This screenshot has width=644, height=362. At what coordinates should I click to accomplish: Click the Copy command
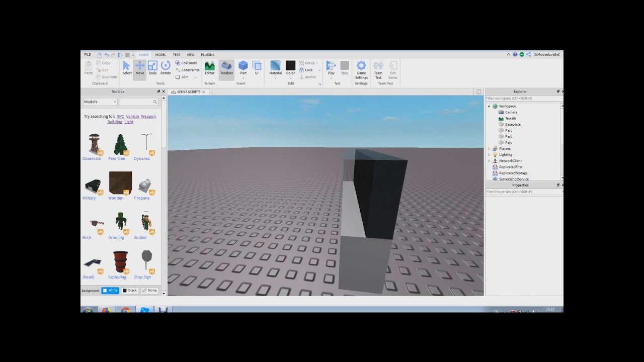[103, 63]
